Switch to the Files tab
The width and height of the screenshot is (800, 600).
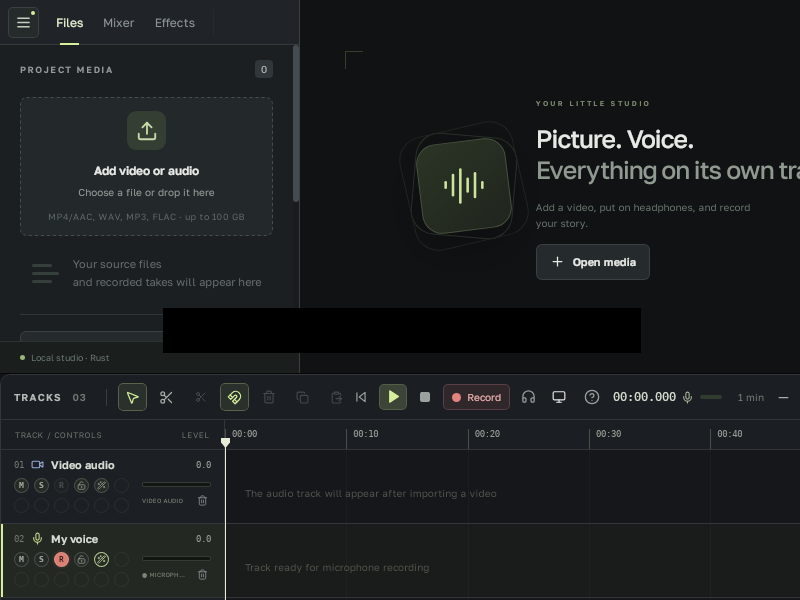[69, 23]
